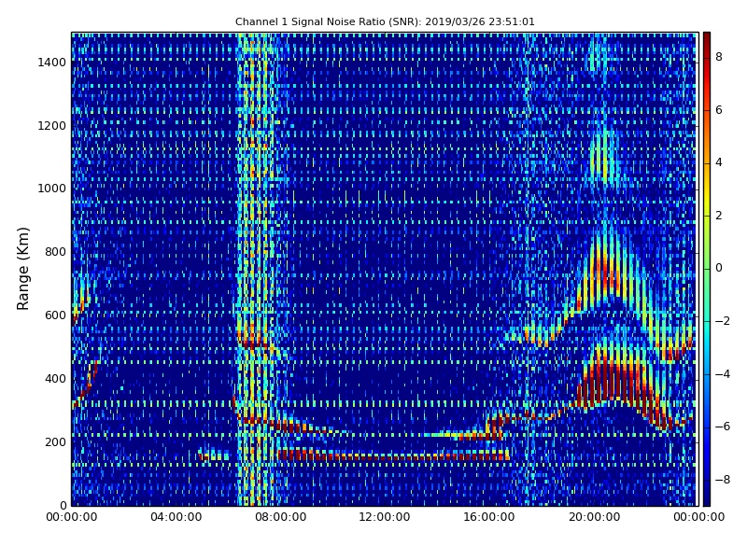This screenshot has width=747, height=560.
Task: Click the colorbar label −8
Action: 723,480
